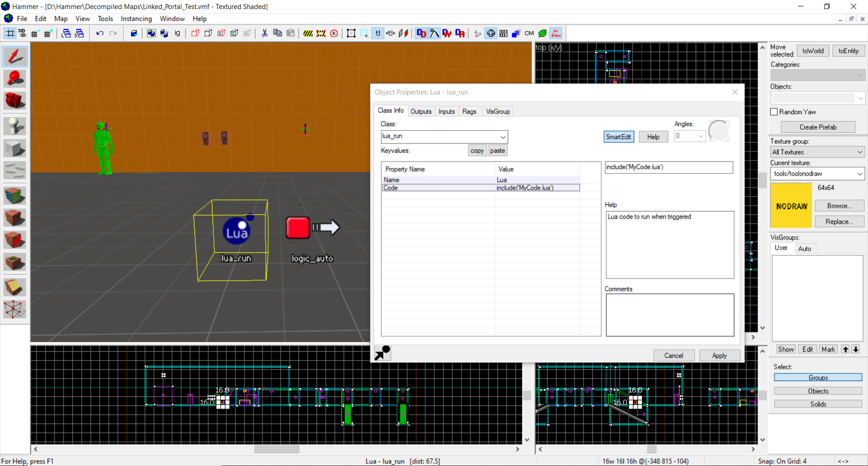Open the Instancing menu
Image resolution: width=868 pixels, height=466 pixels.
[136, 19]
